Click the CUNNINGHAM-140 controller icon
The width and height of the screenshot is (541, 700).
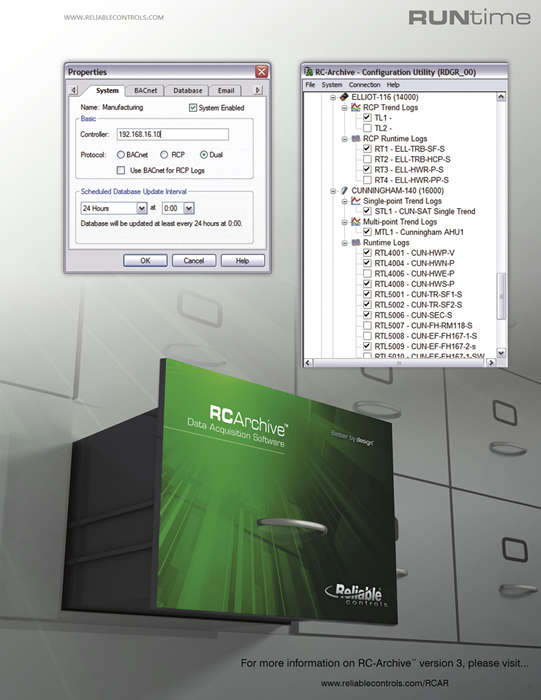344,191
